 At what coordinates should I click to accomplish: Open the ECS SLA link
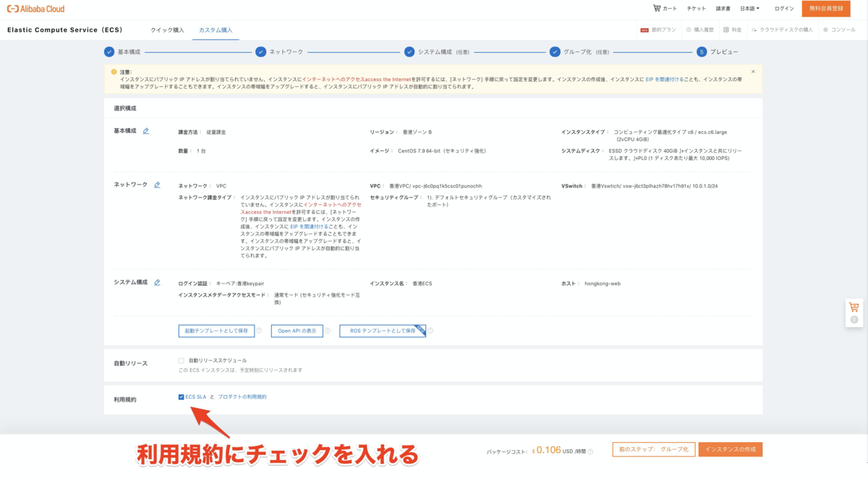pyautogui.click(x=196, y=396)
